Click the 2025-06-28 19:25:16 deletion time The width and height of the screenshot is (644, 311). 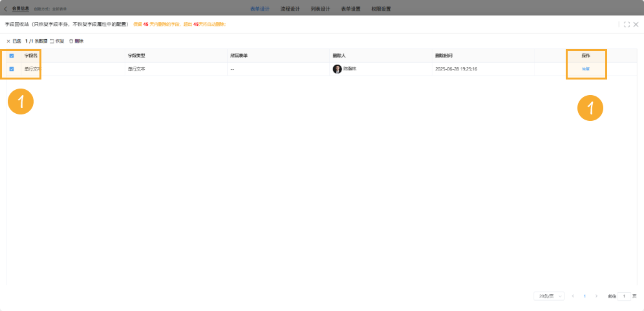click(456, 69)
